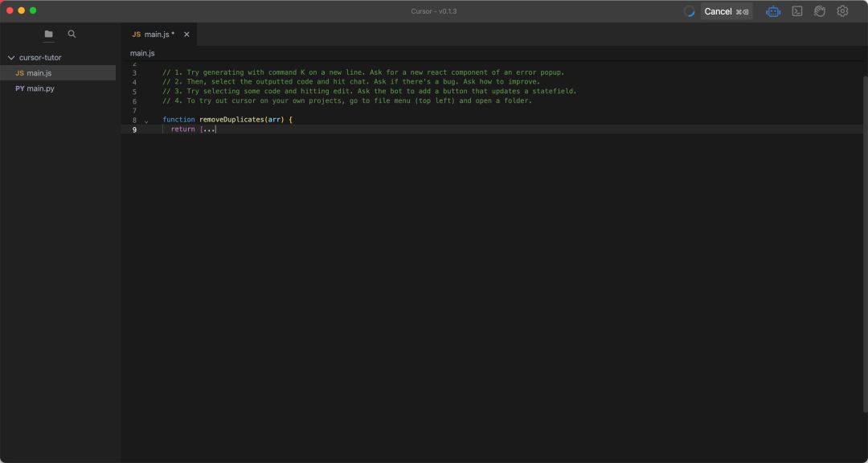868x463 pixels.
Task: Collapse the cursor-tutor folder
Action: (x=11, y=58)
